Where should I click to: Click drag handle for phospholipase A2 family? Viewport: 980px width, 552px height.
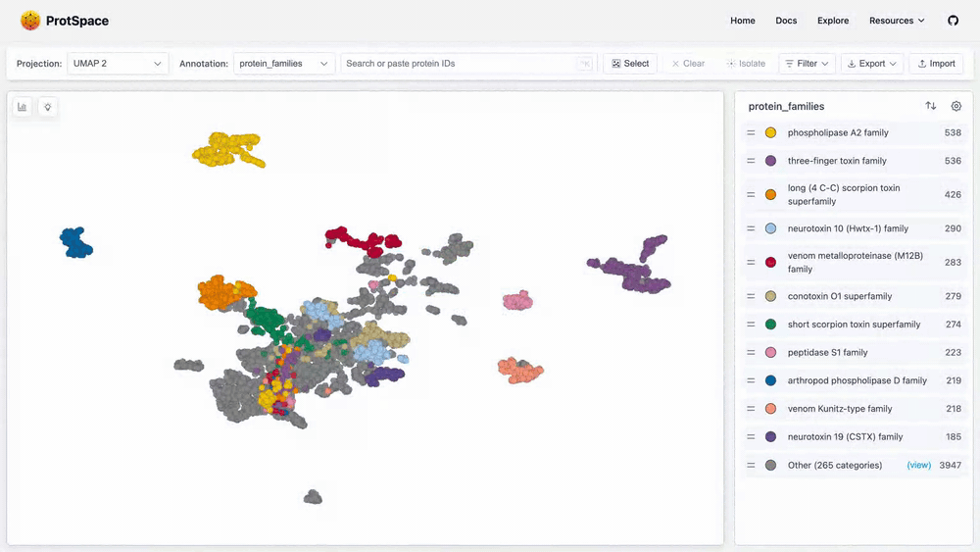[752, 132]
